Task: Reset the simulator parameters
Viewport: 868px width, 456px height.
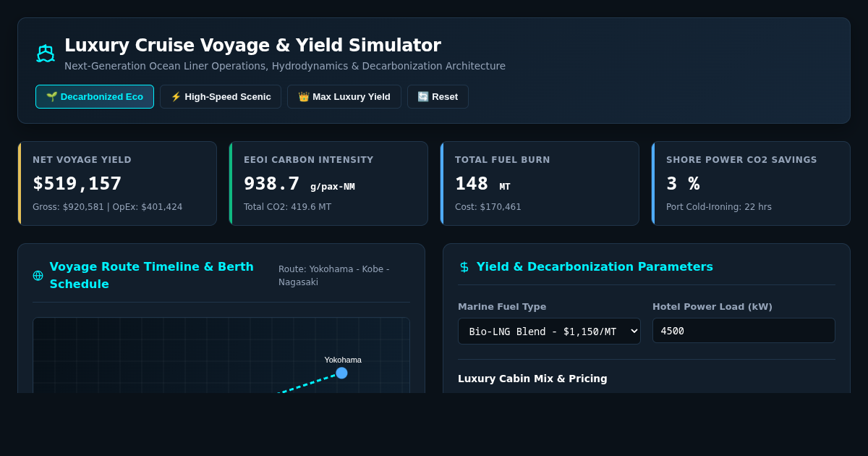Action: pos(438,96)
